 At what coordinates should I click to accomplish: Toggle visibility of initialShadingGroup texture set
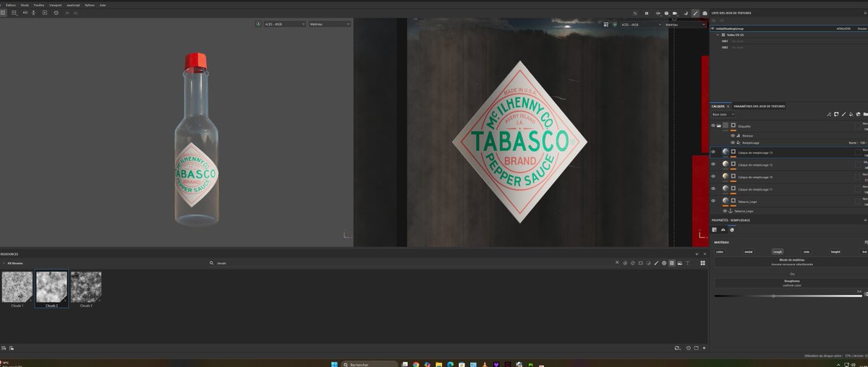point(713,28)
